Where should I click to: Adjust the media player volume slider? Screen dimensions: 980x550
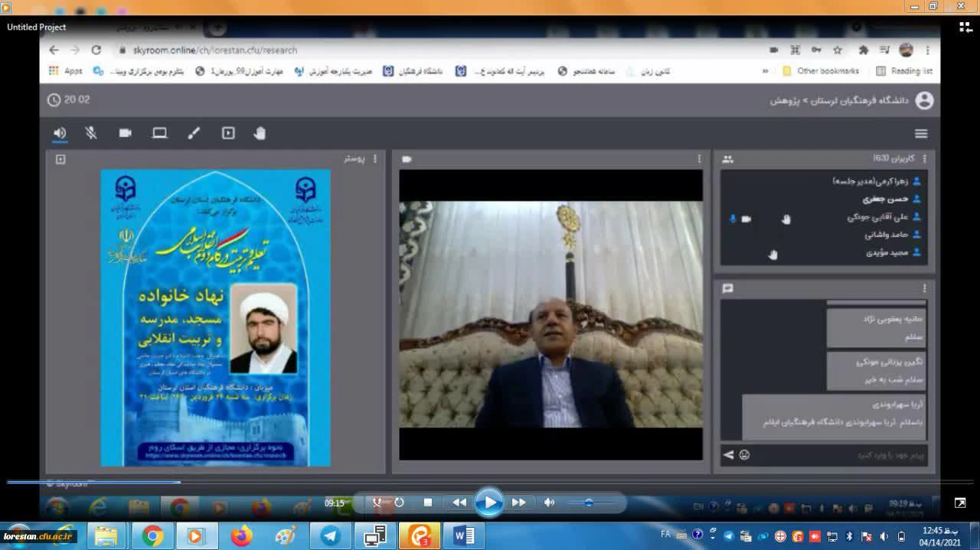pos(588,503)
